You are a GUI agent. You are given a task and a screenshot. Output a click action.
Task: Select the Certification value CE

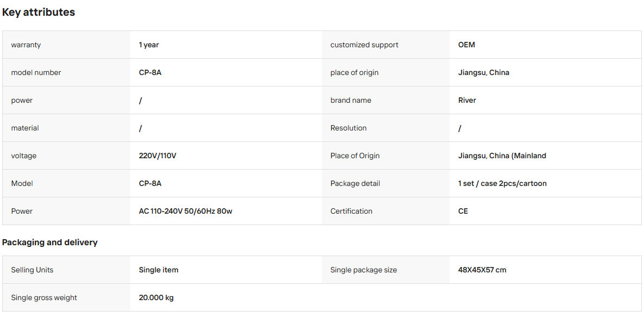[x=463, y=212]
